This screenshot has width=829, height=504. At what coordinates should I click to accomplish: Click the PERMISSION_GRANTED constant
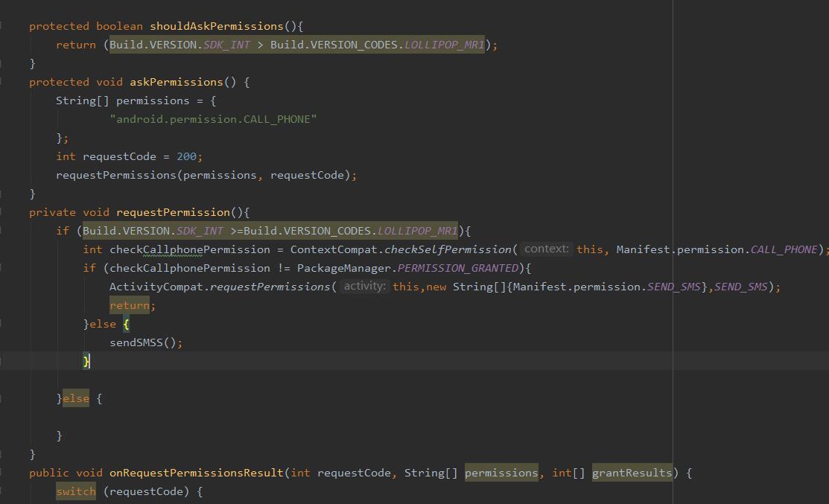[458, 268]
